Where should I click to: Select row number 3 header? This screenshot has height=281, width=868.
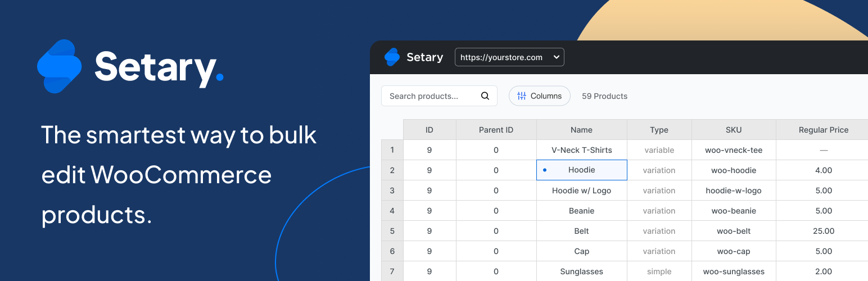(x=392, y=191)
